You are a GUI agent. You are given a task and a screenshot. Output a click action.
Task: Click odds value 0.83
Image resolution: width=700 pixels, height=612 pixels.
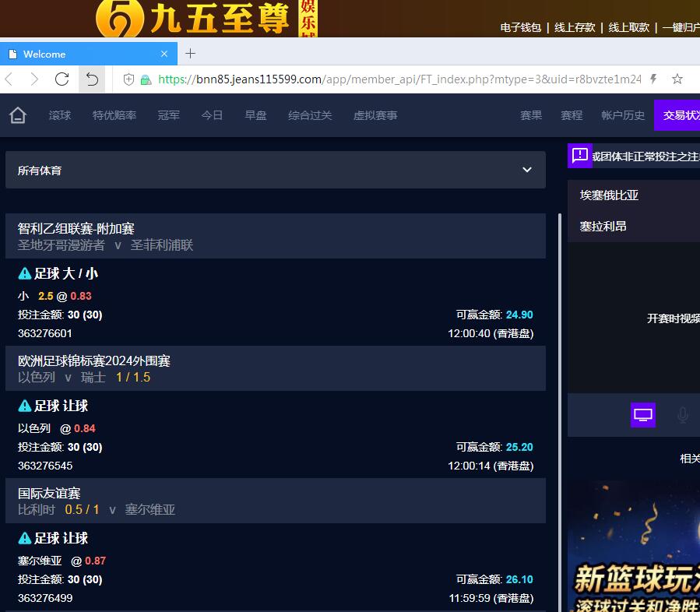click(81, 296)
